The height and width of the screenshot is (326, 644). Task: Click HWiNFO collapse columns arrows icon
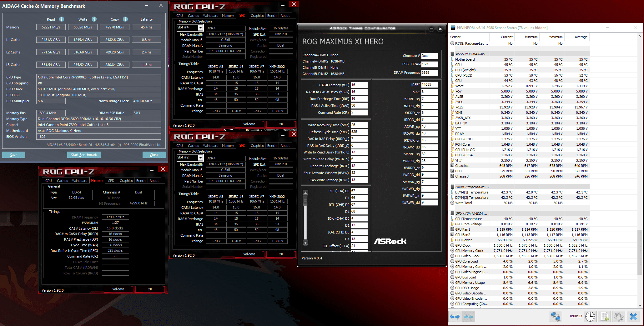pyautogui.click(x=468, y=317)
